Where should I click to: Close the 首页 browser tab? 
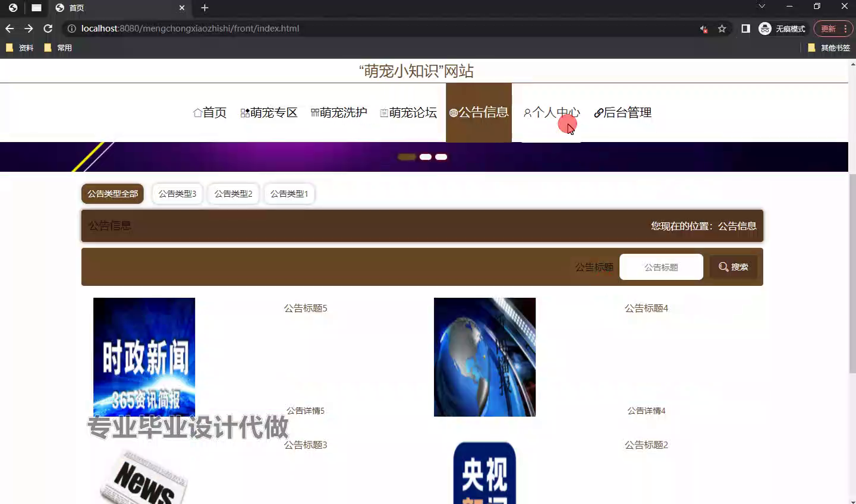pyautogui.click(x=182, y=8)
